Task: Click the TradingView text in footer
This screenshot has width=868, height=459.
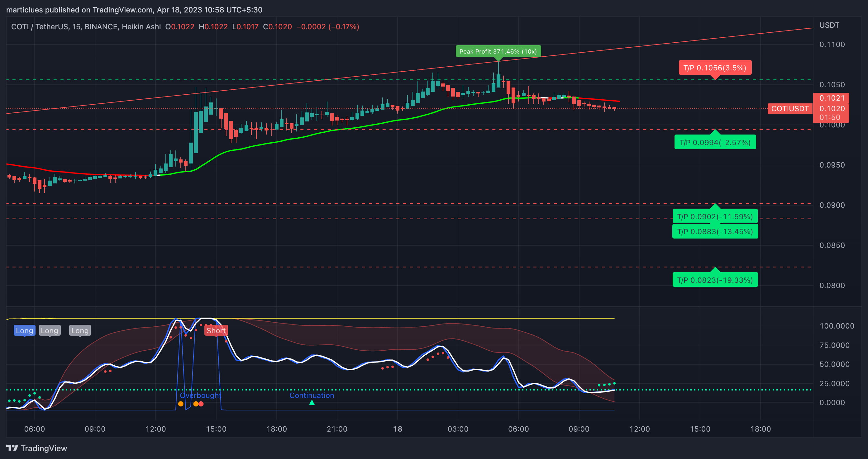Action: tap(44, 448)
